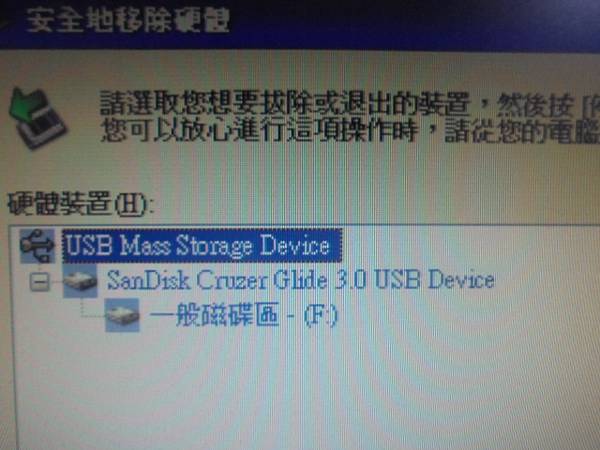Select the 一般磁碟區 - (F:) volume entry
Screen dimensions: 600x450
[x=244, y=315]
